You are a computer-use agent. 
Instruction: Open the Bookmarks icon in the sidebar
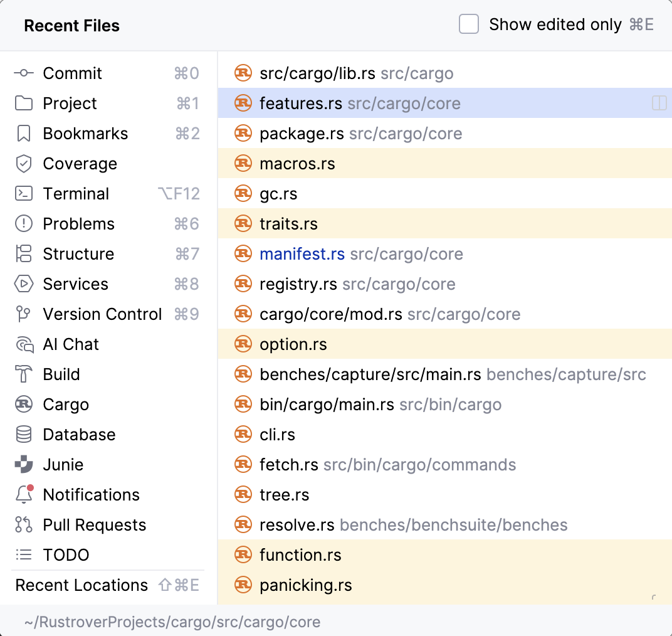(x=24, y=134)
